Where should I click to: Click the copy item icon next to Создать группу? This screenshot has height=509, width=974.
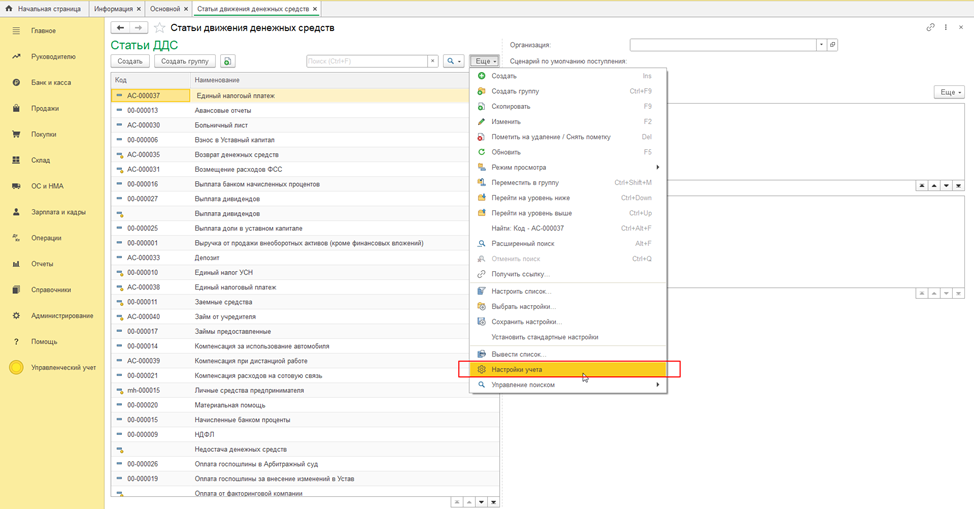(227, 62)
